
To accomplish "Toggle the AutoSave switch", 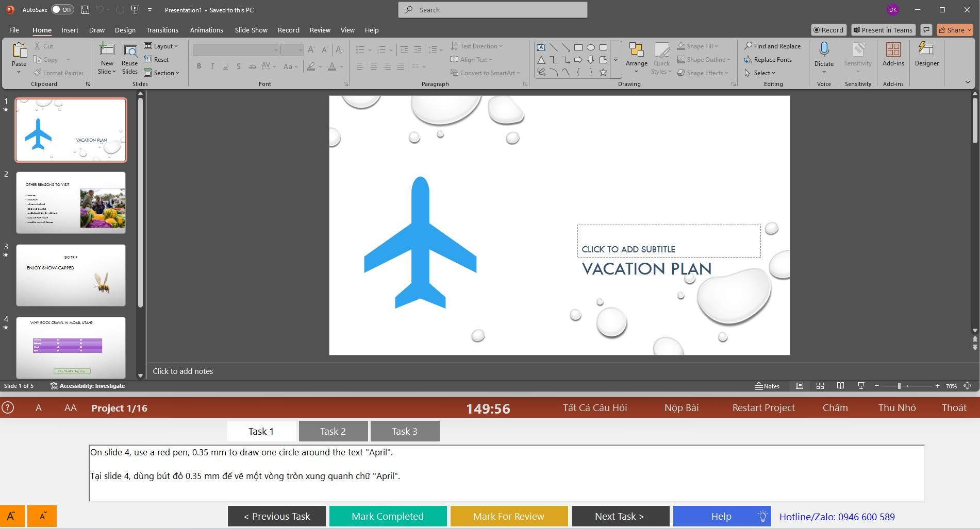I will [62, 10].
